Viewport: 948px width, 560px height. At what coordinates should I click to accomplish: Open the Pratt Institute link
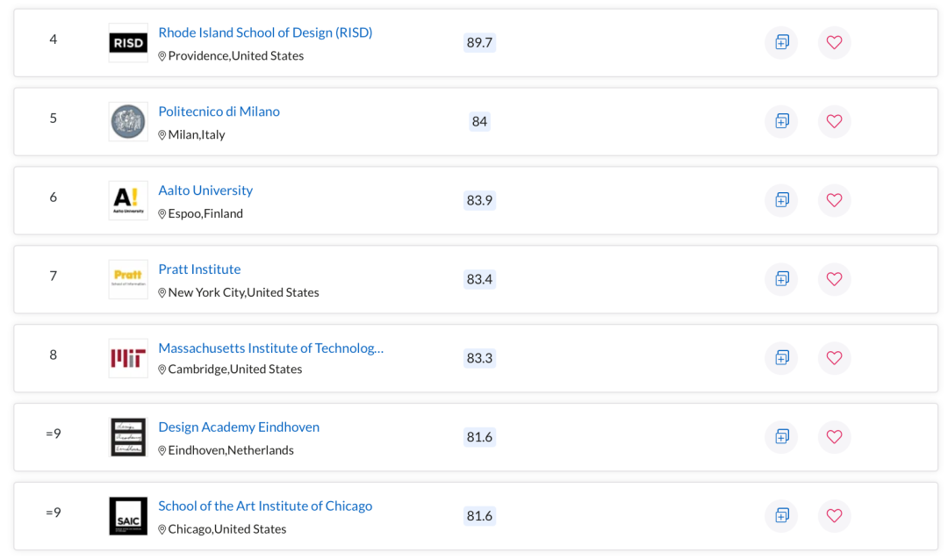coord(199,269)
